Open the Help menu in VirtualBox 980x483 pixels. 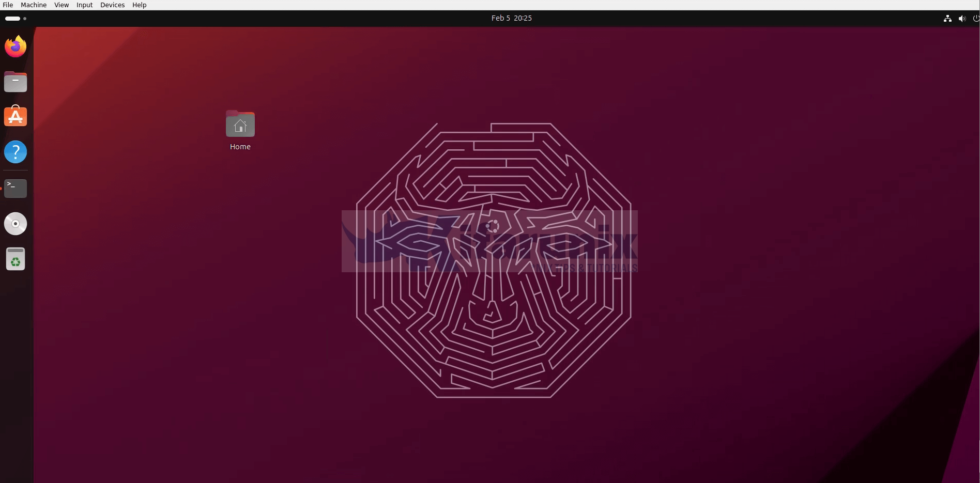[x=139, y=5]
